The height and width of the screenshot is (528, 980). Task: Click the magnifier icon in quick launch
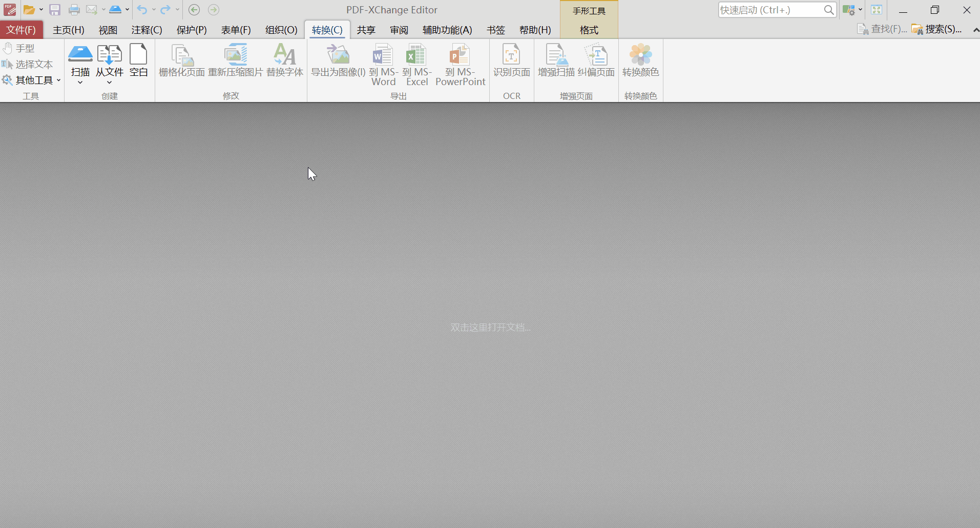click(x=829, y=10)
